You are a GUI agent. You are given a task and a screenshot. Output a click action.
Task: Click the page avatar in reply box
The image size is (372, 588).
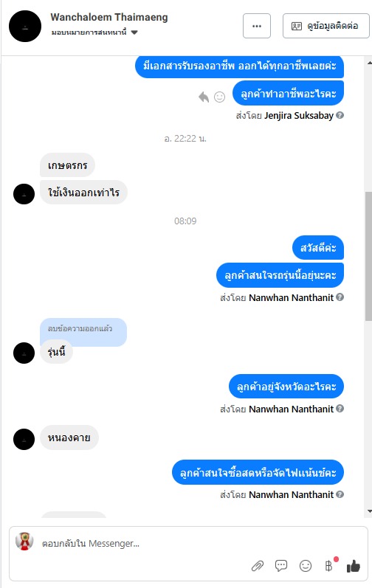24,541
